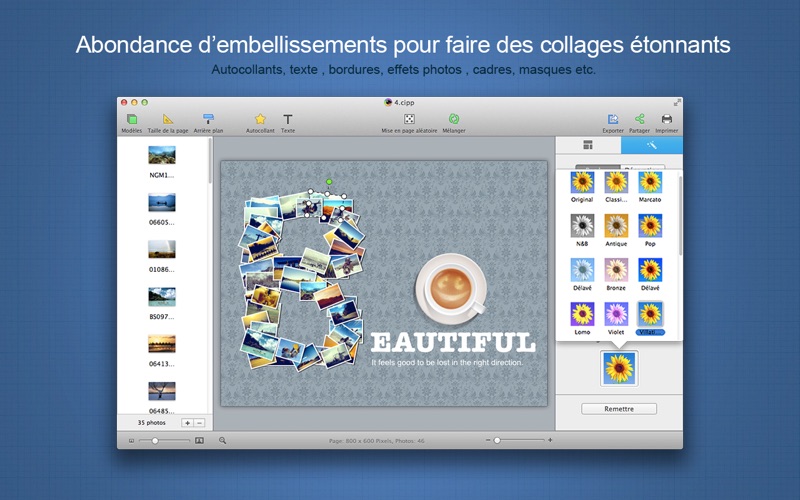Zoom in canvas with plus icon

tap(550, 440)
